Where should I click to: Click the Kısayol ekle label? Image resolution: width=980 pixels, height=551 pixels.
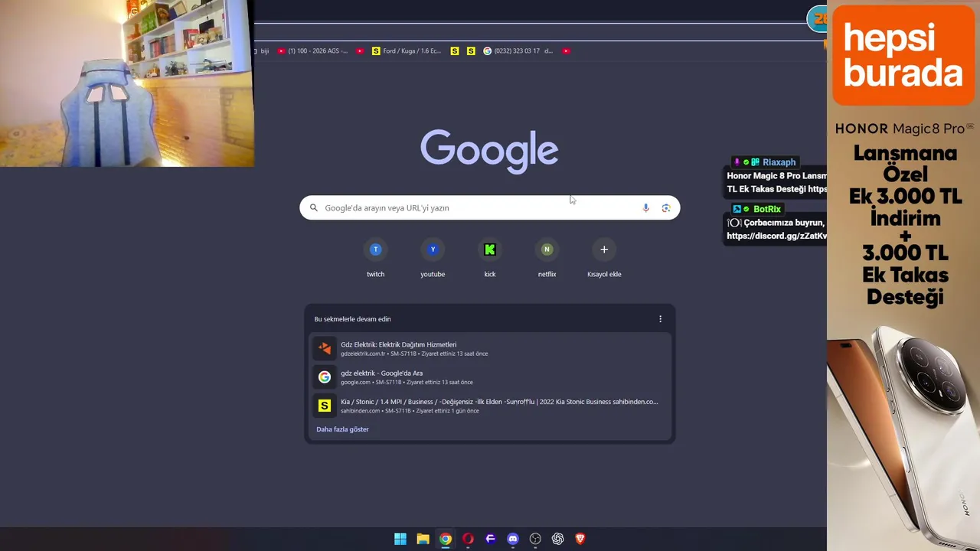pos(604,274)
